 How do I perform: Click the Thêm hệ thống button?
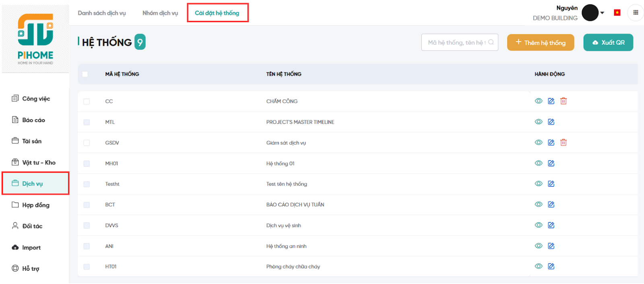pyautogui.click(x=540, y=43)
